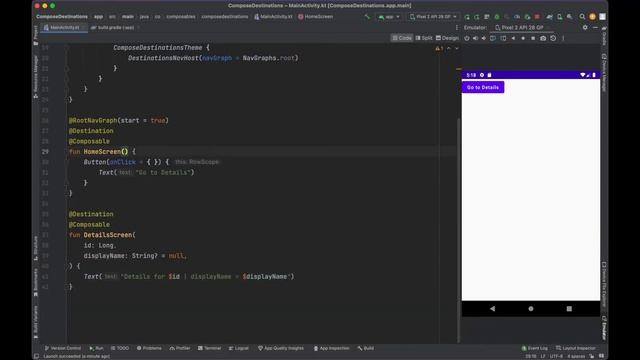The height and width of the screenshot is (360, 640).
Task: Hide the emulator panel with minimize icon
Action: click(595, 27)
